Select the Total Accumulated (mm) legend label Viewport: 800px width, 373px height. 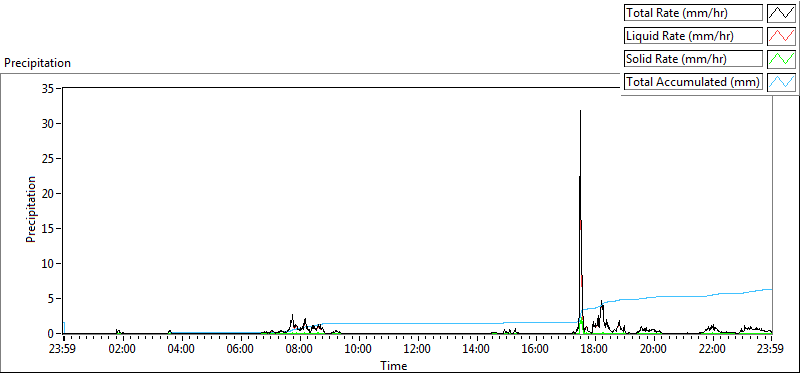click(693, 82)
